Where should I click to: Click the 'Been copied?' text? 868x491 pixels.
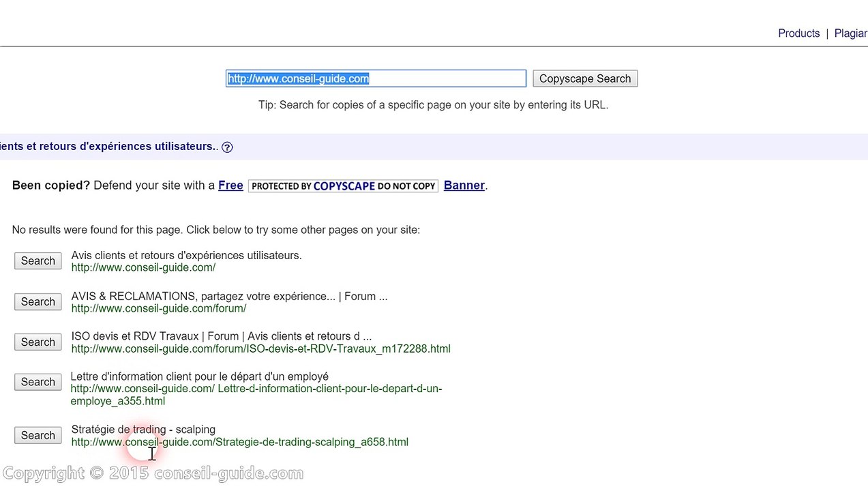click(x=51, y=185)
